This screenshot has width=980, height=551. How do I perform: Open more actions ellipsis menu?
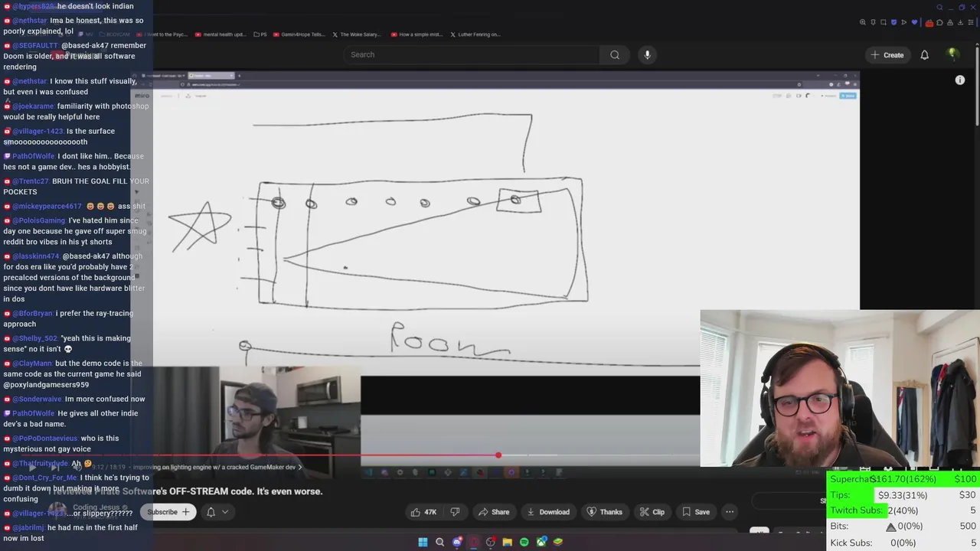(730, 512)
